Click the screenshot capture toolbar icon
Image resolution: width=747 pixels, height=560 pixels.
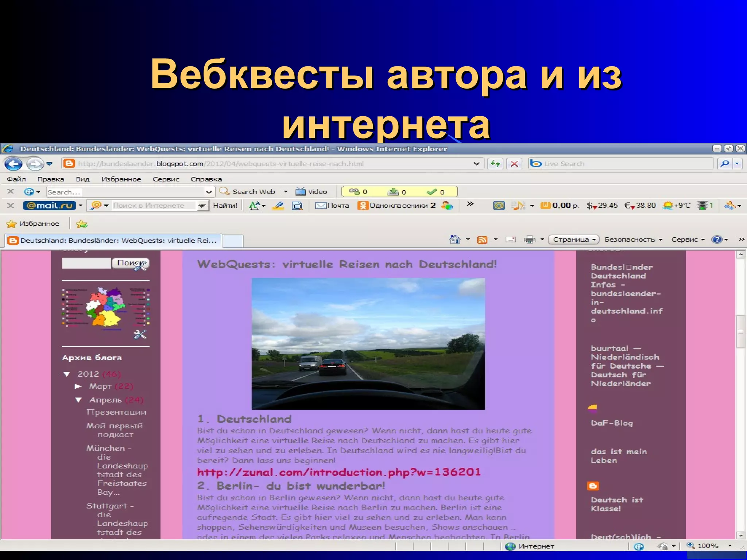(x=297, y=206)
